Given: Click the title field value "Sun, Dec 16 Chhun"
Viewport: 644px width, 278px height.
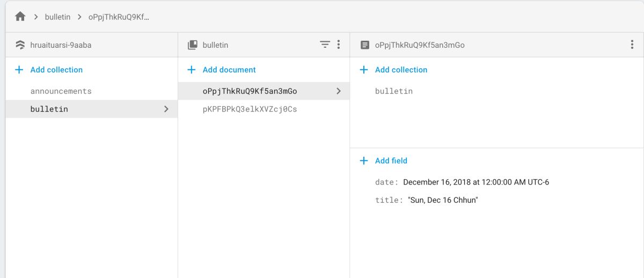Looking at the screenshot, I should coord(443,200).
